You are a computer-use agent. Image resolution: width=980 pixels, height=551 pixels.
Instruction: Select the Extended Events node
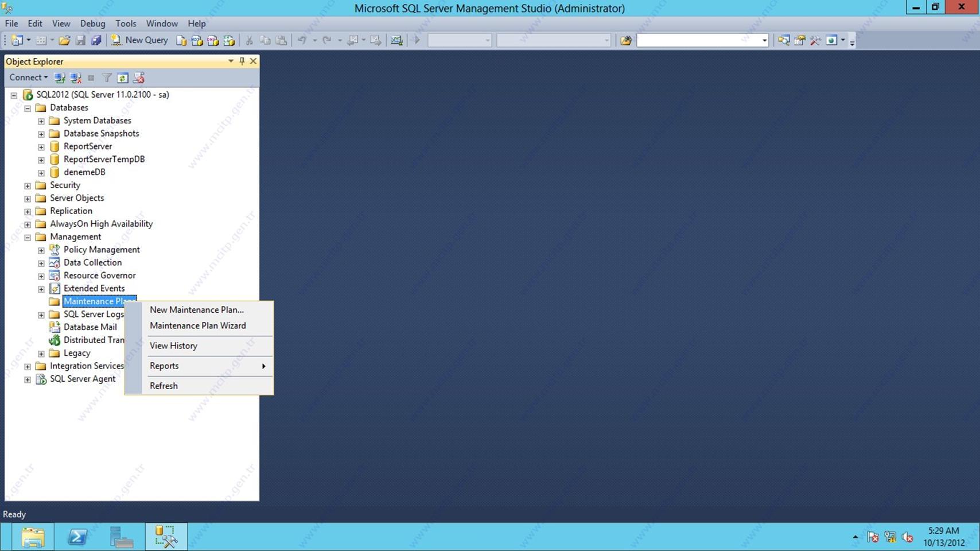(x=94, y=288)
